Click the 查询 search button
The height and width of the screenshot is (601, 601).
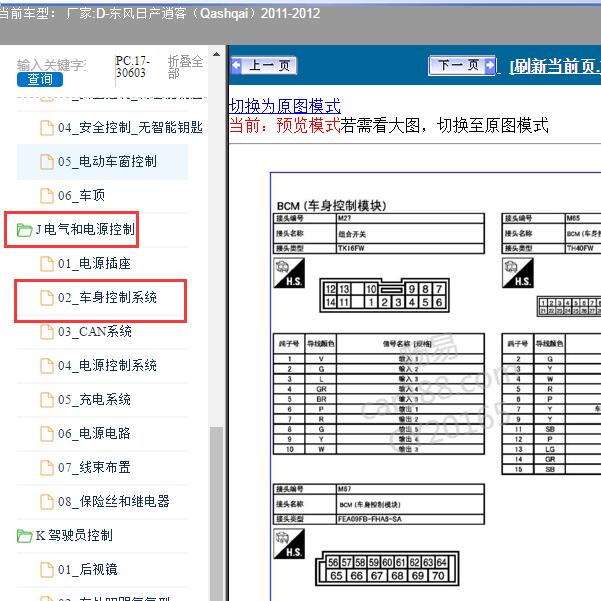click(x=40, y=79)
